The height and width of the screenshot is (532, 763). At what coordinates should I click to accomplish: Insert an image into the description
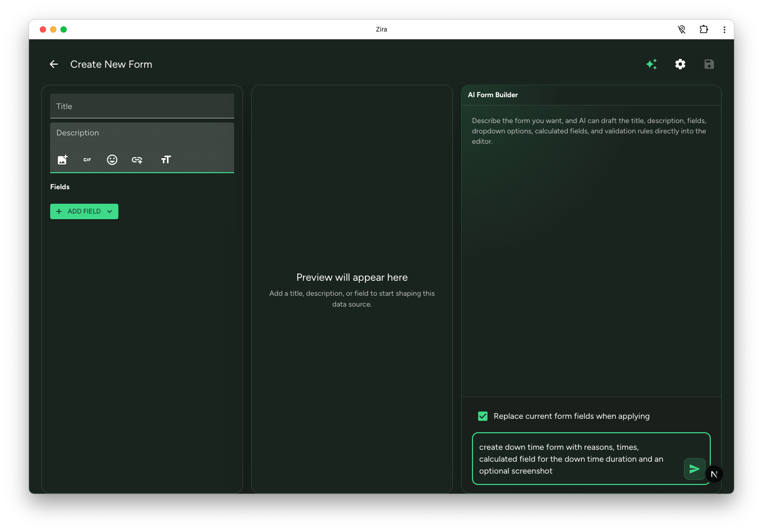click(x=63, y=160)
